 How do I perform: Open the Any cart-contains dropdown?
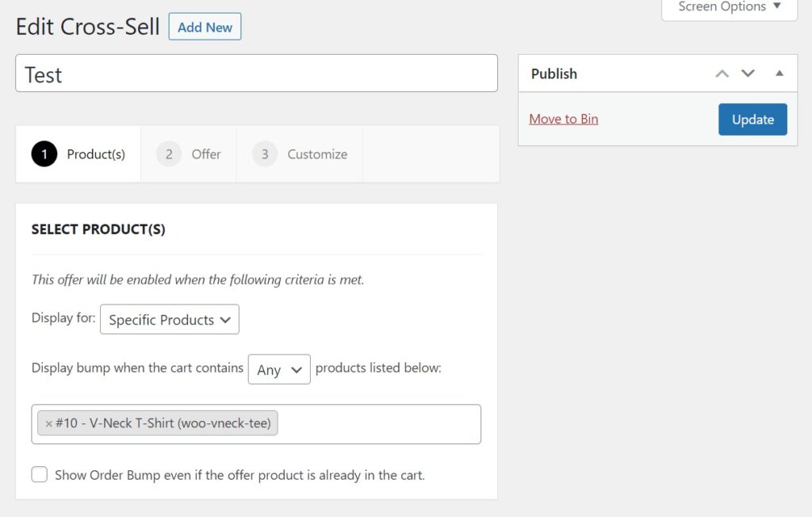click(279, 369)
